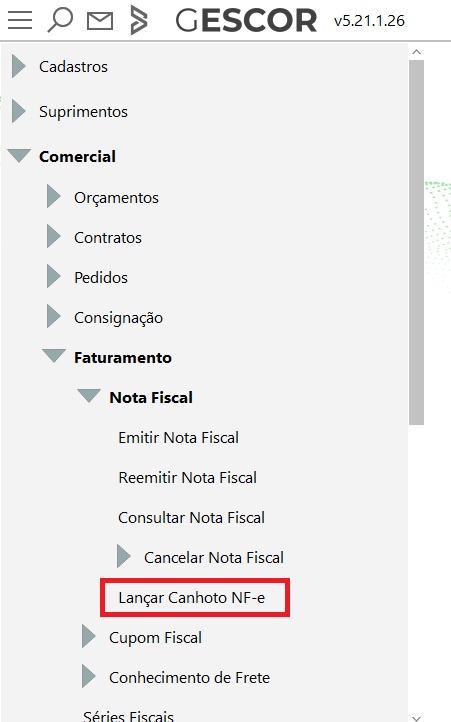Click the Gescor arrow logo icon
Screen dimensions: 451x722
[x=139, y=20]
